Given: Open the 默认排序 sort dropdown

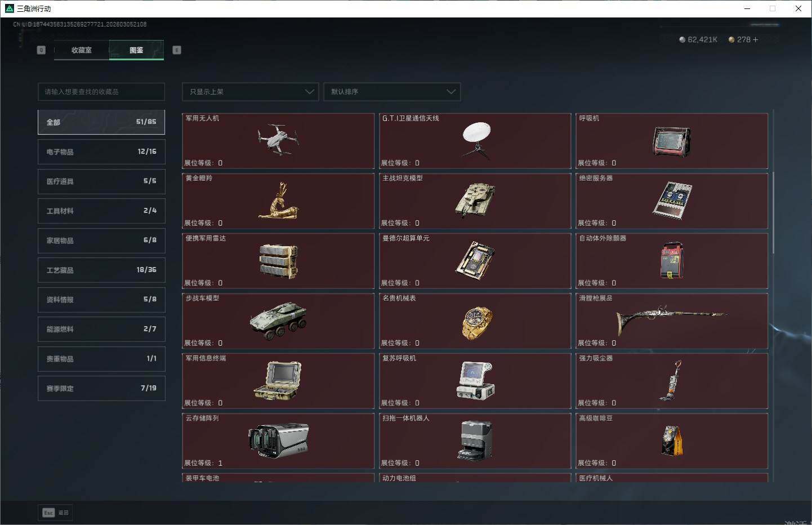Looking at the screenshot, I should tap(392, 92).
